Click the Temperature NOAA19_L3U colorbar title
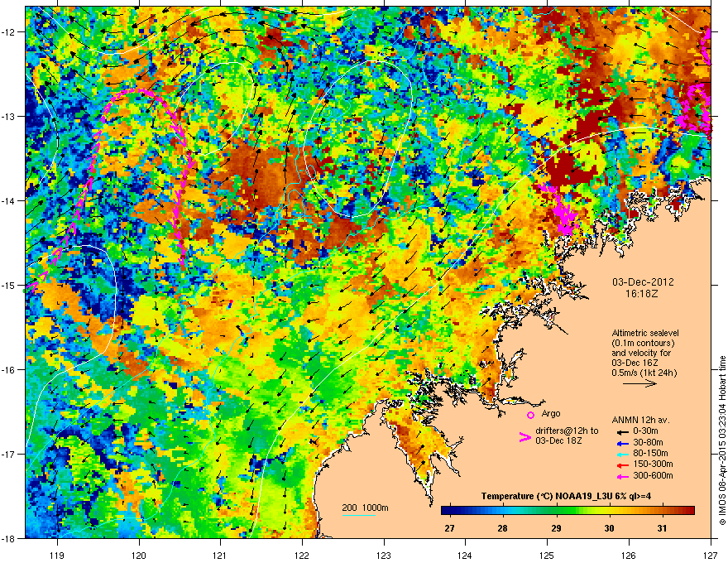Viewport: 728px width, 563px height. coord(566,496)
